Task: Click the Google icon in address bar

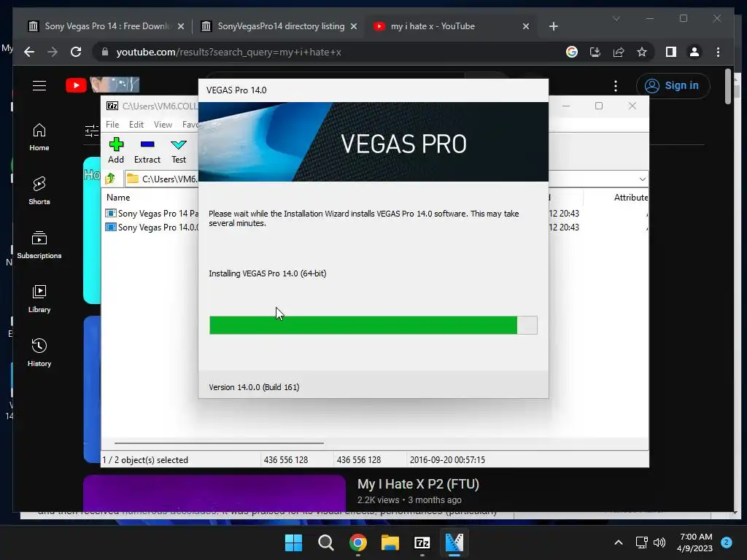Action: [572, 52]
